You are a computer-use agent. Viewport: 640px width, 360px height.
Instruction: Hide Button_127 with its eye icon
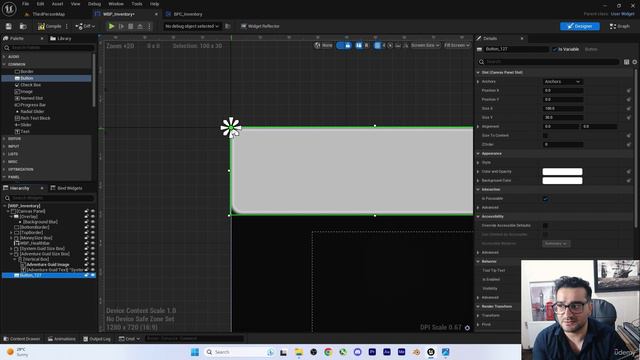93,276
